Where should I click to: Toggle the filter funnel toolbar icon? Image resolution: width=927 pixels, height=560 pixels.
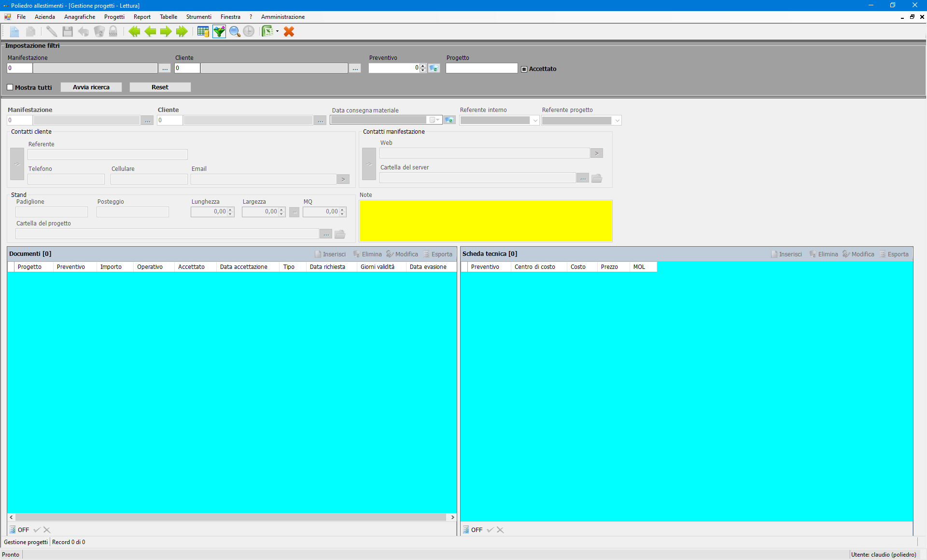click(219, 31)
